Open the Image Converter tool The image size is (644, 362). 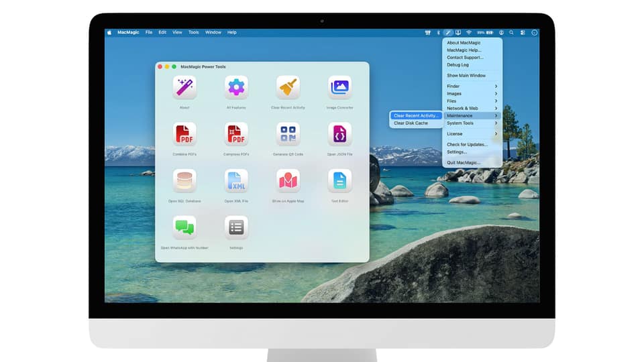pos(339,87)
